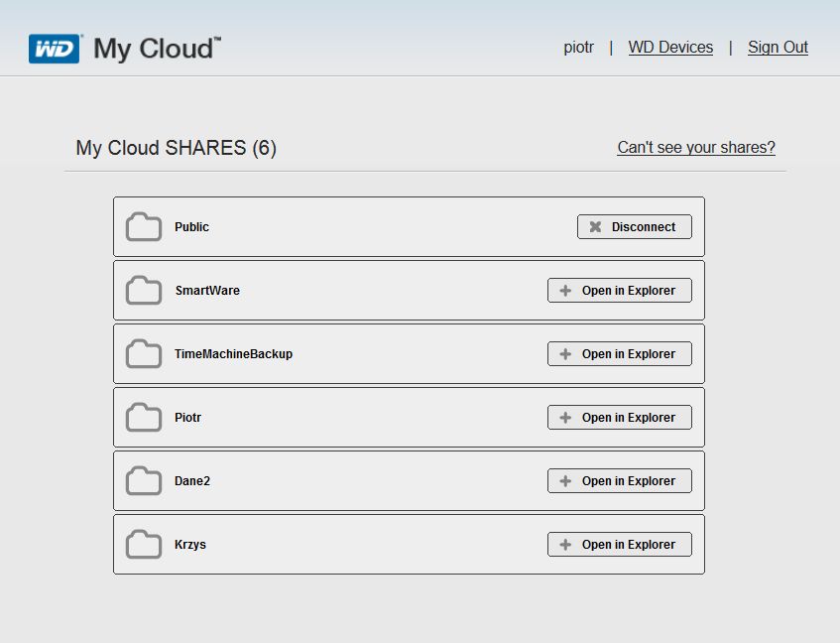
Task: Open "Can't see your shares?" help link
Action: 696,147
